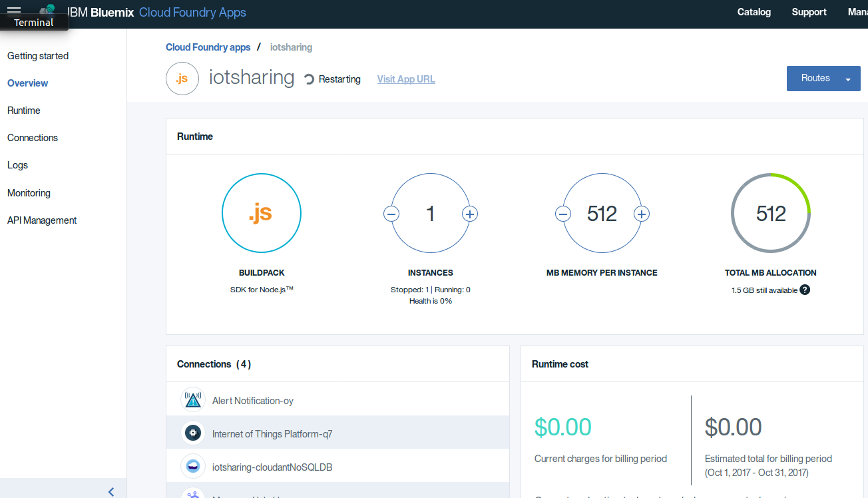Click the total MB allocation progress ring
This screenshot has width=868, height=498.
[x=770, y=213]
